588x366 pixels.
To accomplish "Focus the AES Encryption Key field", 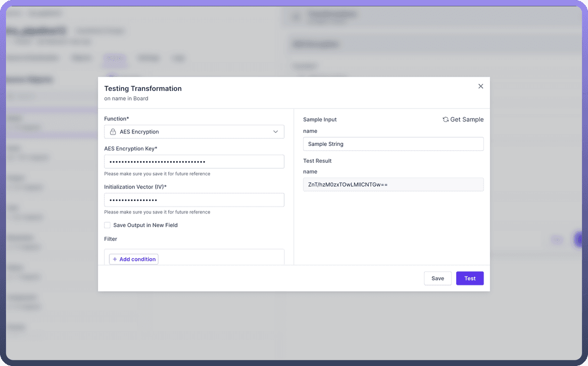I will point(194,162).
